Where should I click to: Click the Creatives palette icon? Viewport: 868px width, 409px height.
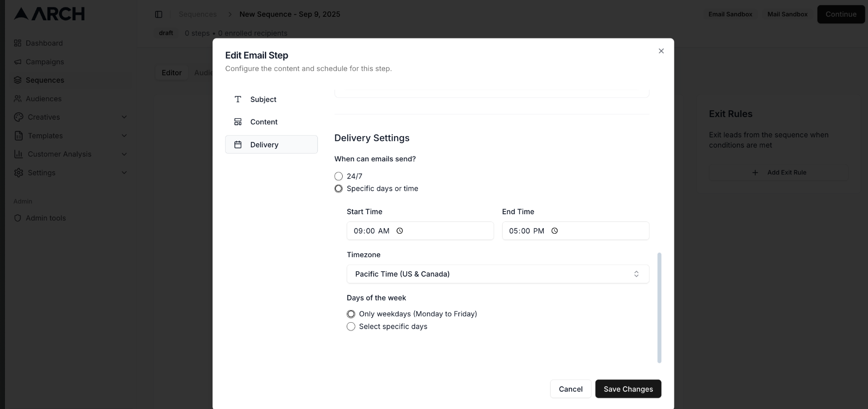[18, 117]
